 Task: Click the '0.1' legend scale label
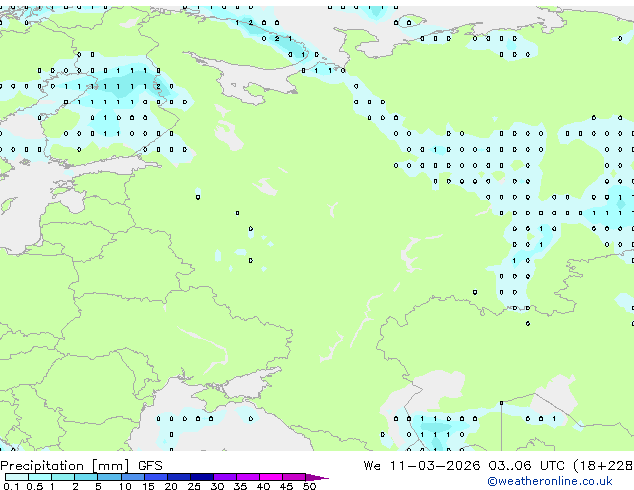point(11,486)
